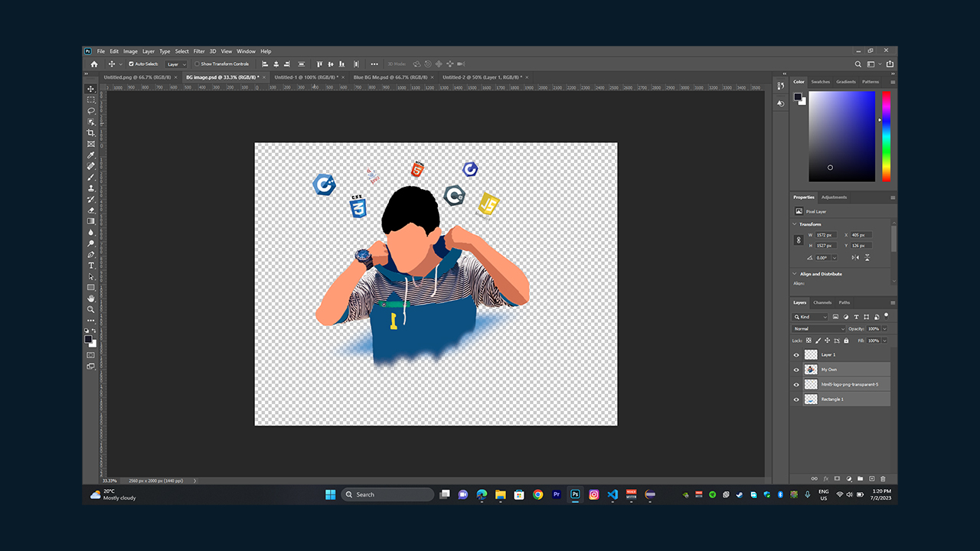Select the Brush tool
Image resolution: width=980 pixels, height=551 pixels.
pyautogui.click(x=91, y=177)
